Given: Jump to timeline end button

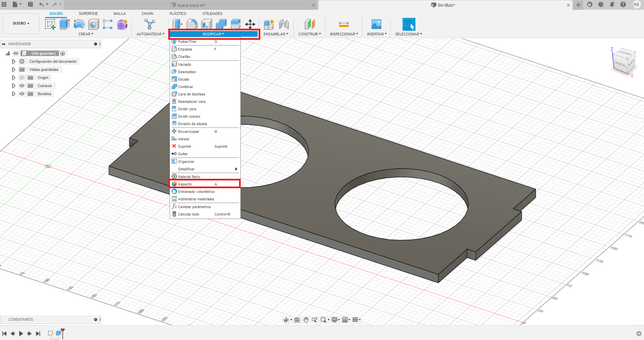Looking at the screenshot, I should point(38,334).
